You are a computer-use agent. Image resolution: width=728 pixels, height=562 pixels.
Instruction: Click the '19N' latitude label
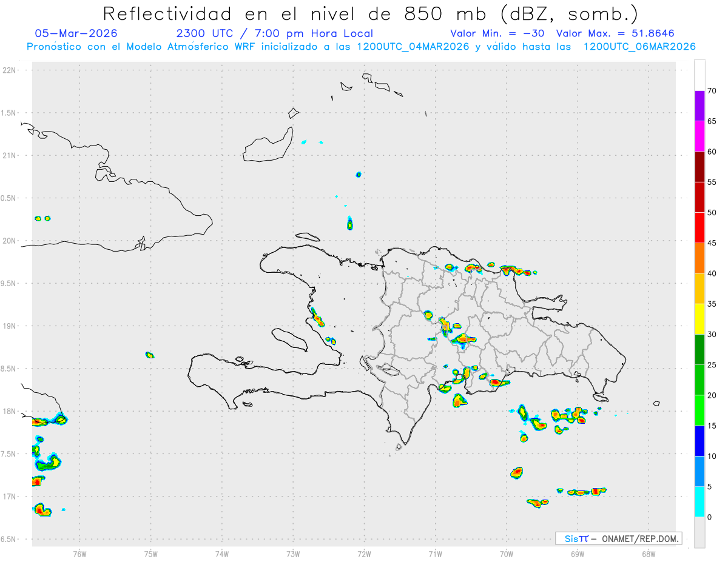click(10, 326)
